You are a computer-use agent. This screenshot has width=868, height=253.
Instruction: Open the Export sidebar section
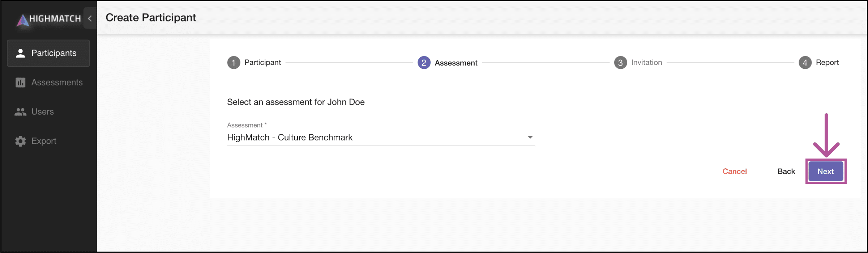click(x=48, y=141)
